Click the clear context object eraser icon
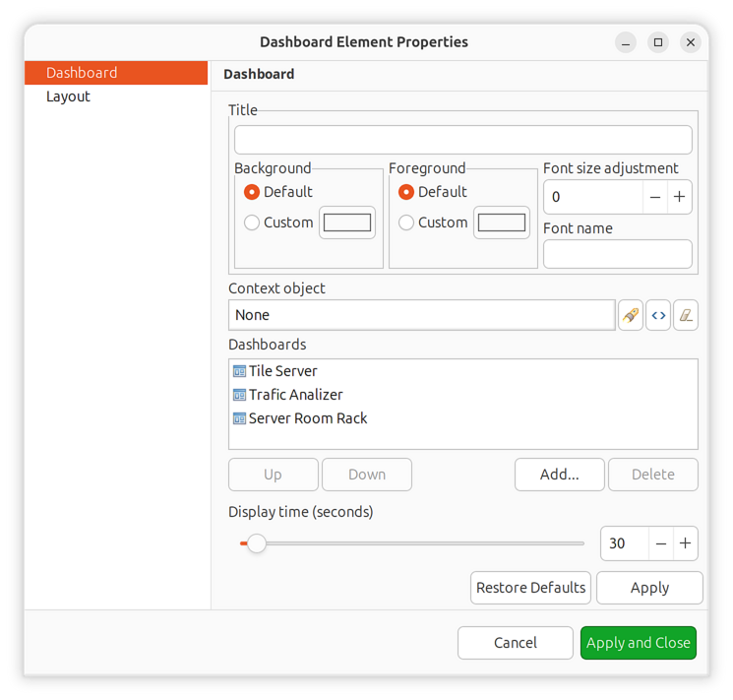This screenshot has height=700, width=733. click(x=686, y=315)
